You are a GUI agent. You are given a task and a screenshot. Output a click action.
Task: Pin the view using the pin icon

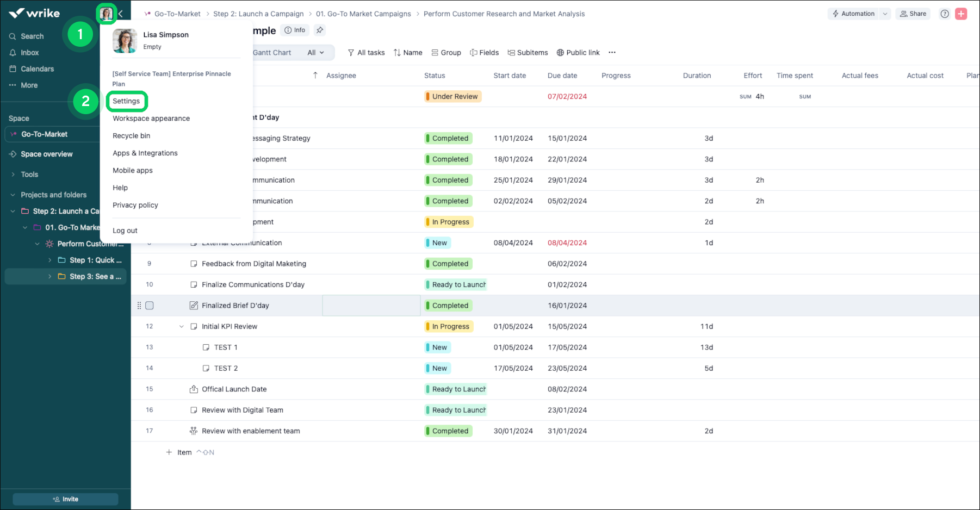320,30
